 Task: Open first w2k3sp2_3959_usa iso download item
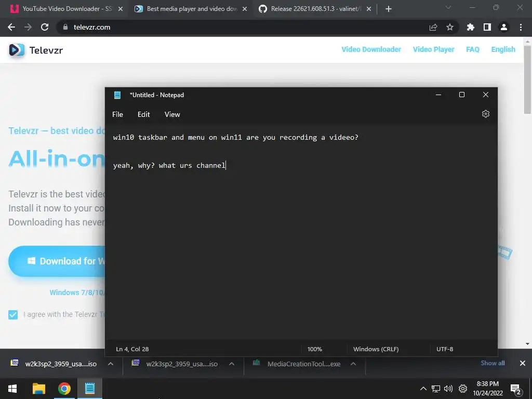54,364
